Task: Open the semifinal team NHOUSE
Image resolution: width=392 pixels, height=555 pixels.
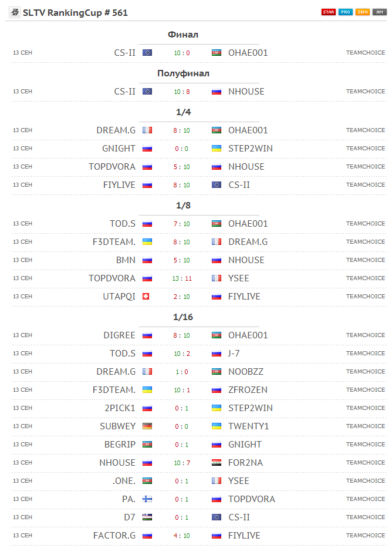Action: pyautogui.click(x=246, y=92)
